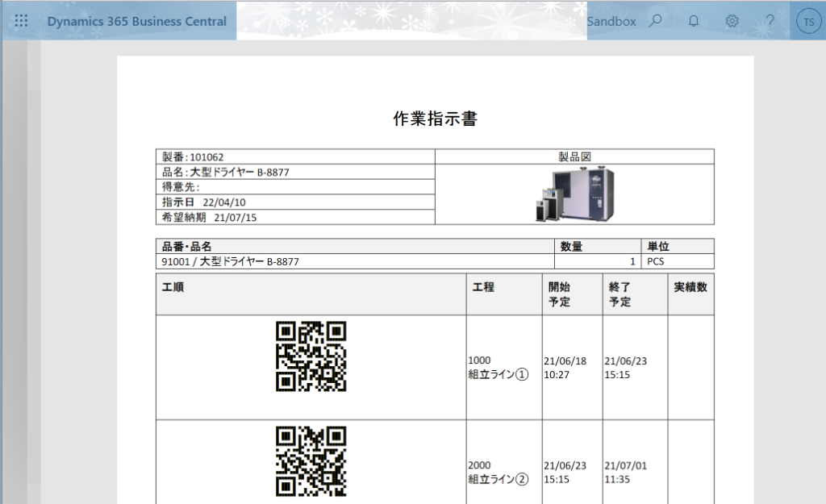Click the 実績数 column header
826x504 pixels.
691,294
